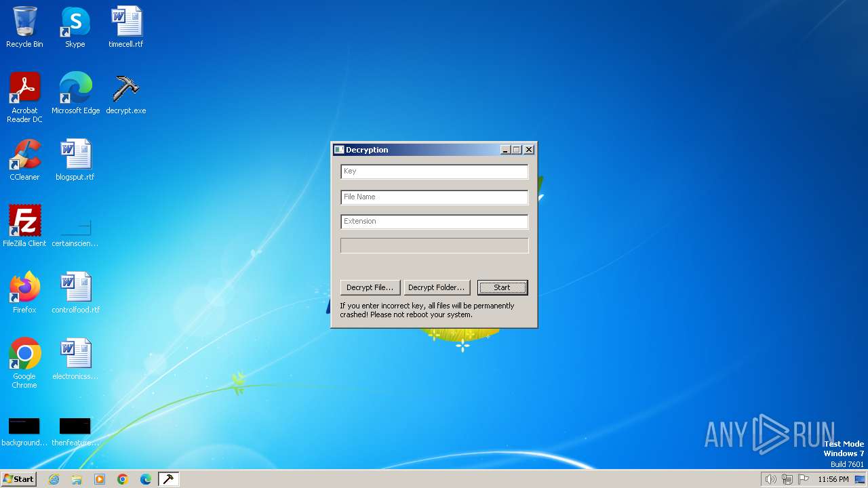
Task: Select the controlfood.rtf document icon
Action: pos(75,293)
